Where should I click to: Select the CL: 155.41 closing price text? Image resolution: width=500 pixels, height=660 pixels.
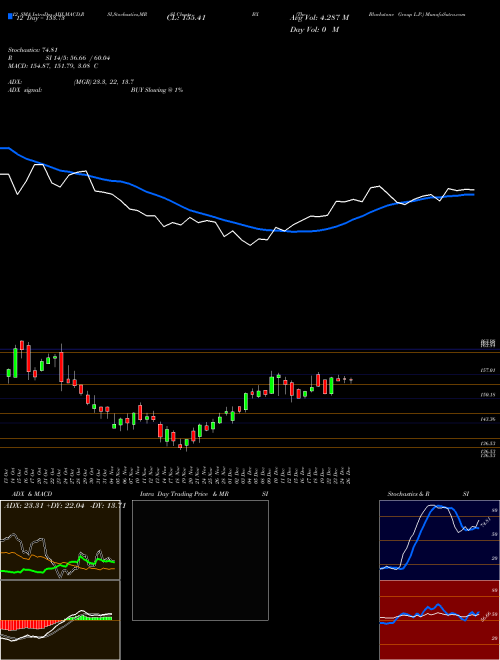point(186,18)
